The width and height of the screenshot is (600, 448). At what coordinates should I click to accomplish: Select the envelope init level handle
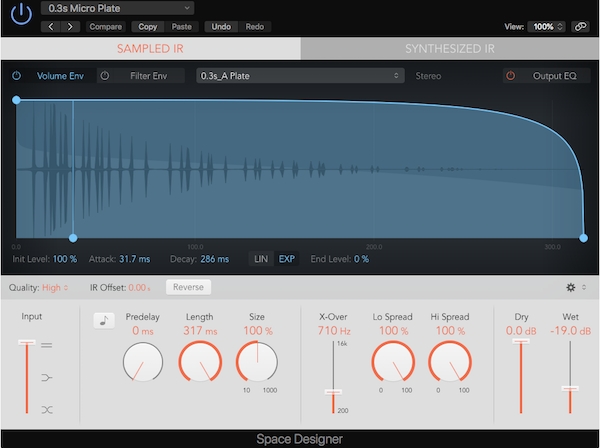pyautogui.click(x=16, y=100)
